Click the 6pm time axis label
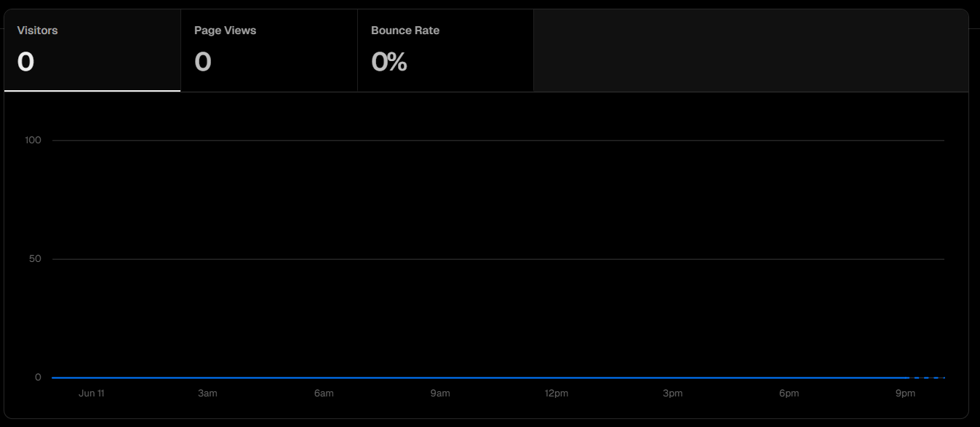Screen dimensions: 980x427 789,394
